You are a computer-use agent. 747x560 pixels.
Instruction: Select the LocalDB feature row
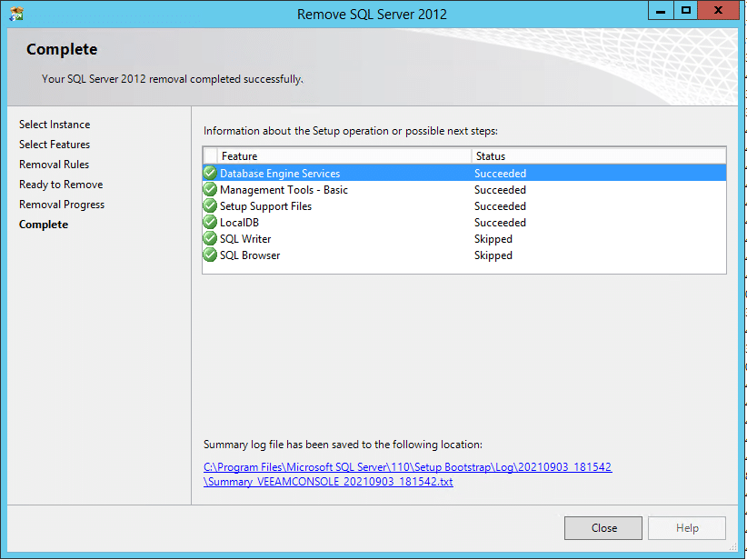pos(464,222)
